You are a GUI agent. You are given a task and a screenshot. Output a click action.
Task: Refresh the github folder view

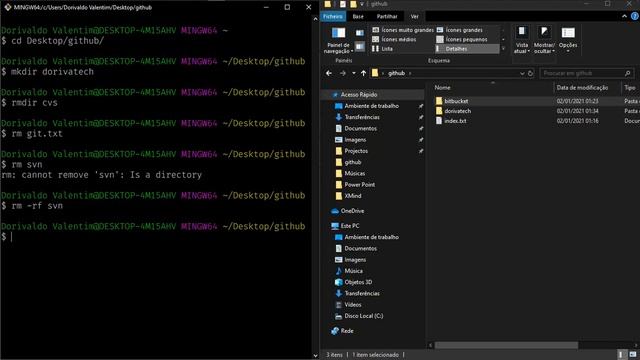pos(530,73)
